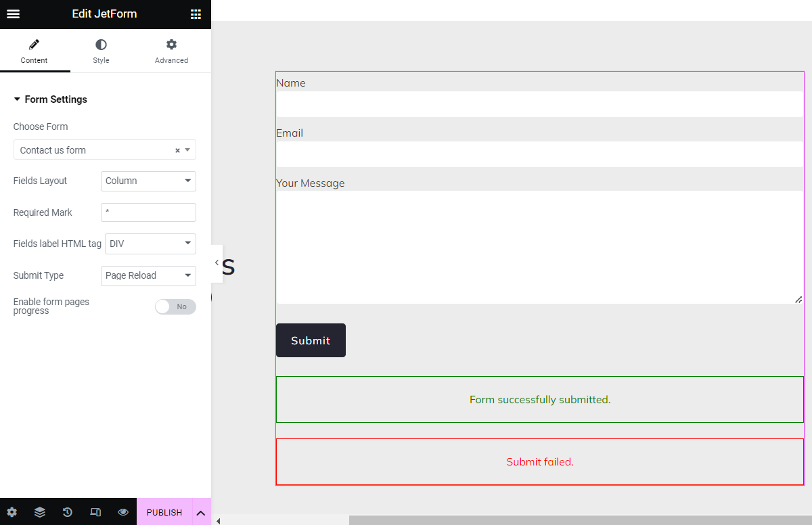Click the PUBLISH button
The image size is (812, 525).
[x=164, y=512]
